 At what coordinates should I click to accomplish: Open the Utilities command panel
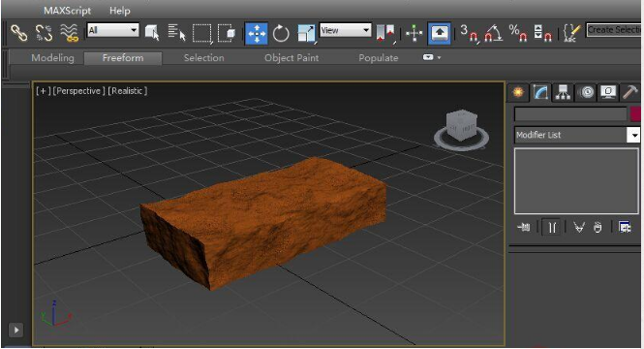(630, 92)
